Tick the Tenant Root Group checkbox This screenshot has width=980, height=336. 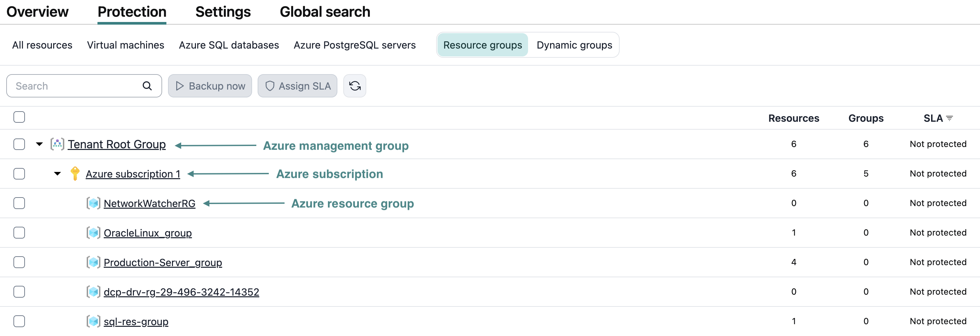(x=19, y=144)
